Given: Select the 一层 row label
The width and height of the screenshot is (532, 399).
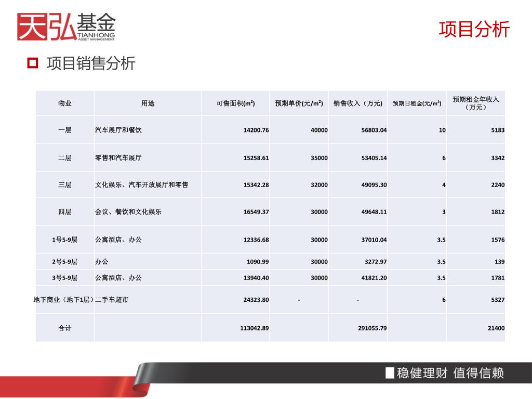Looking at the screenshot, I should coord(65,130).
